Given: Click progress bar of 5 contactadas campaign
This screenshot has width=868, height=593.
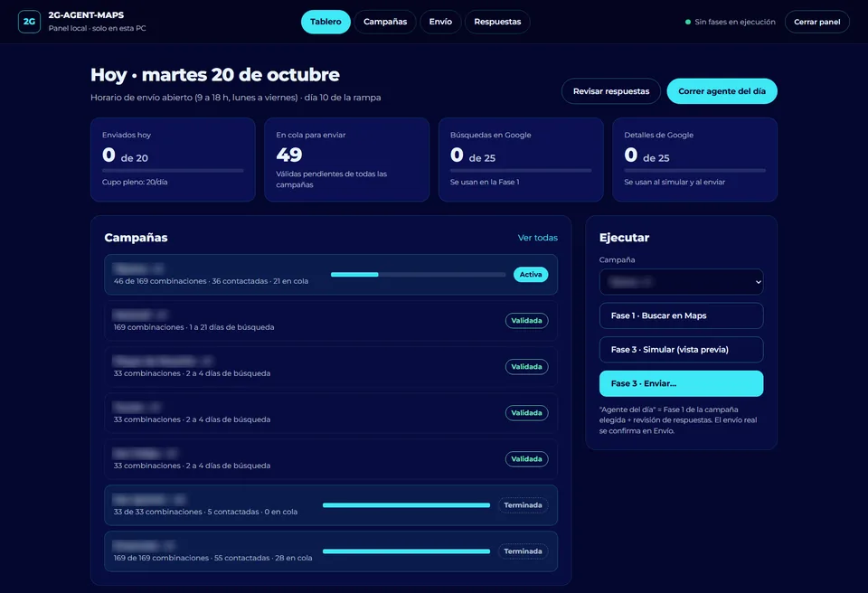Looking at the screenshot, I should [x=406, y=505].
